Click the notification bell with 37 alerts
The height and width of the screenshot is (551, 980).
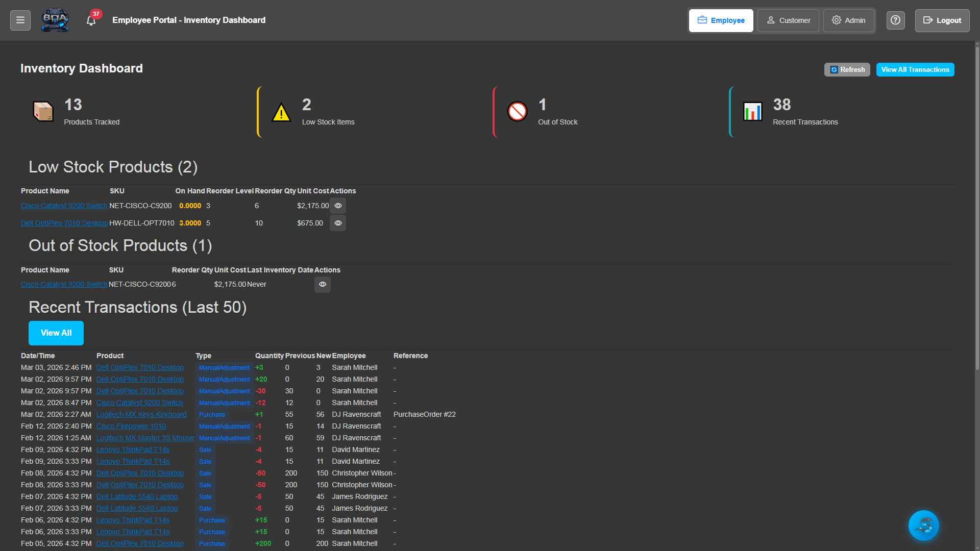[91, 20]
